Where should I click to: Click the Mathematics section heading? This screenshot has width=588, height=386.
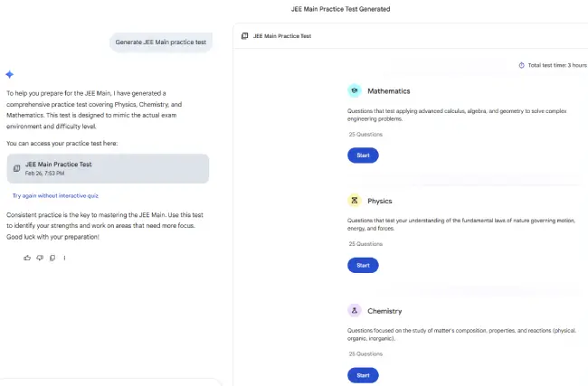pyautogui.click(x=389, y=91)
